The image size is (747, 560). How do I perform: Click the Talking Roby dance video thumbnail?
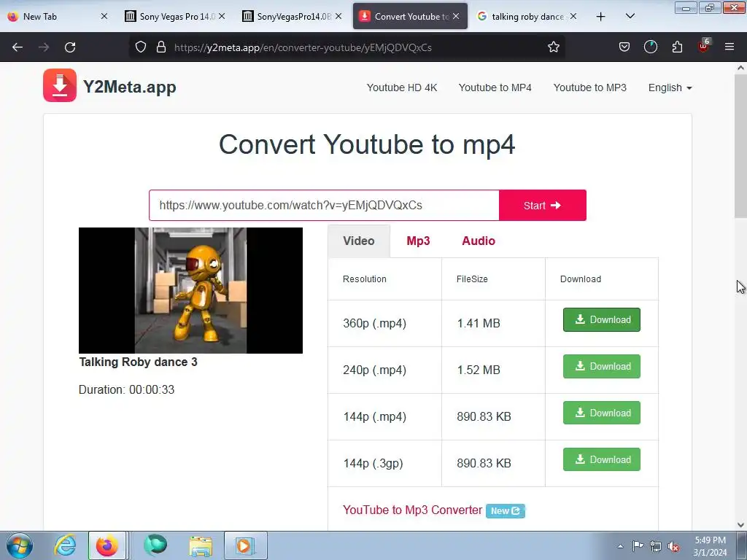pos(190,290)
